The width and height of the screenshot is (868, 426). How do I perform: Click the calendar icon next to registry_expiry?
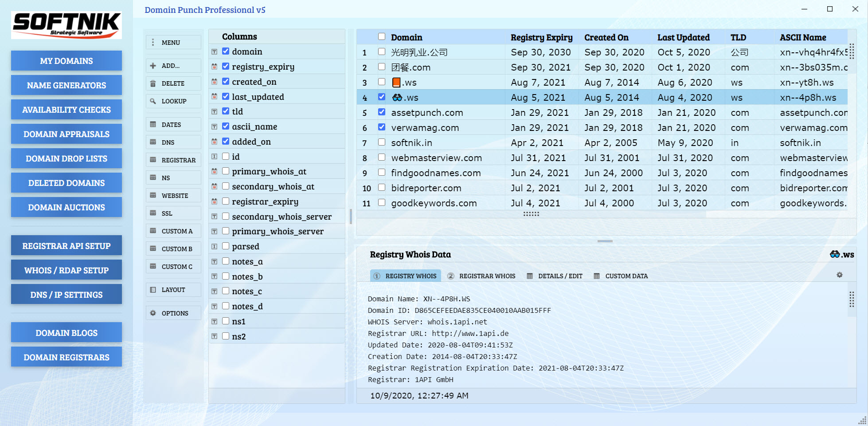pyautogui.click(x=215, y=67)
